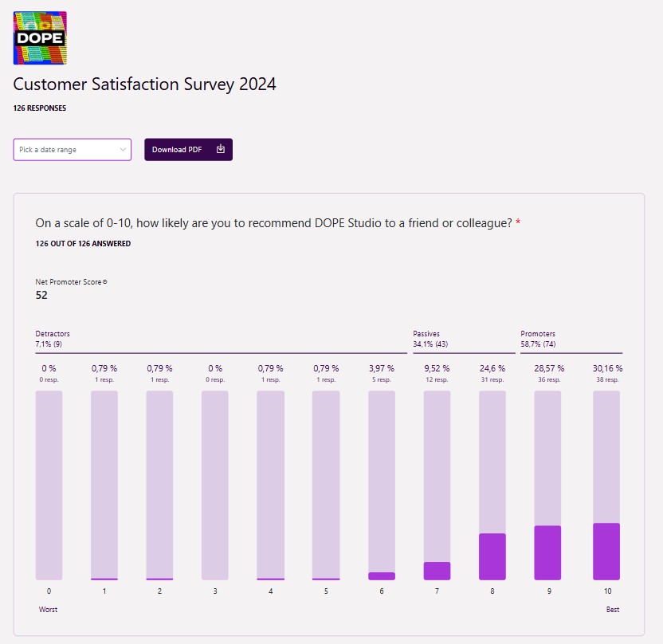This screenshot has width=663, height=644.
Task: Click the Net Promoter Score label
Action: pyautogui.click(x=69, y=281)
